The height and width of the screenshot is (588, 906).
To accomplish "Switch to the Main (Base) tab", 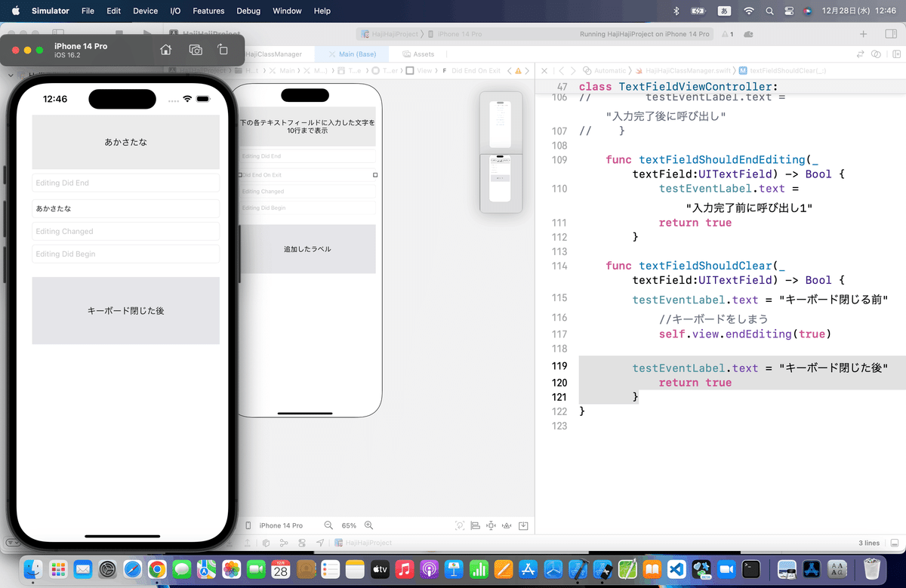I will coord(352,54).
